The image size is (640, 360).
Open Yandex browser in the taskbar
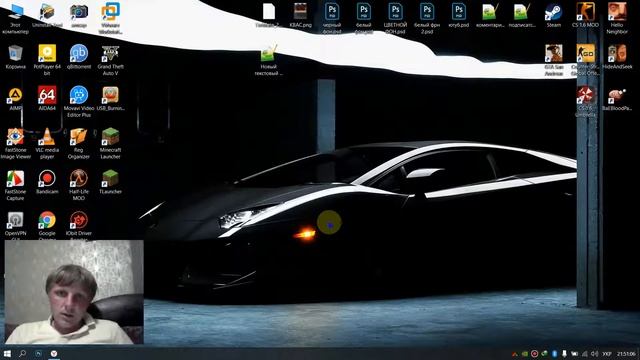(54, 353)
